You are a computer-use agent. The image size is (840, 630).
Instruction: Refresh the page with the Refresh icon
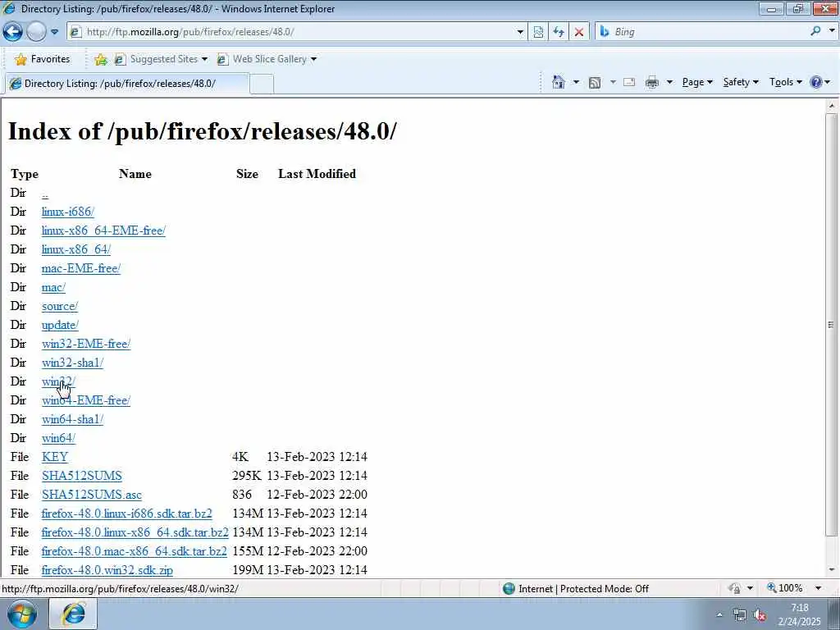pos(559,32)
